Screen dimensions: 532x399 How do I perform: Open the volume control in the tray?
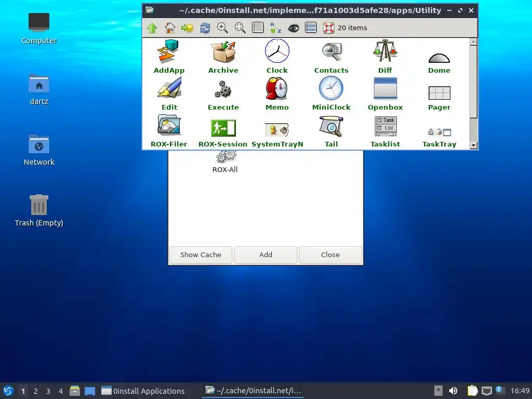[453, 391]
